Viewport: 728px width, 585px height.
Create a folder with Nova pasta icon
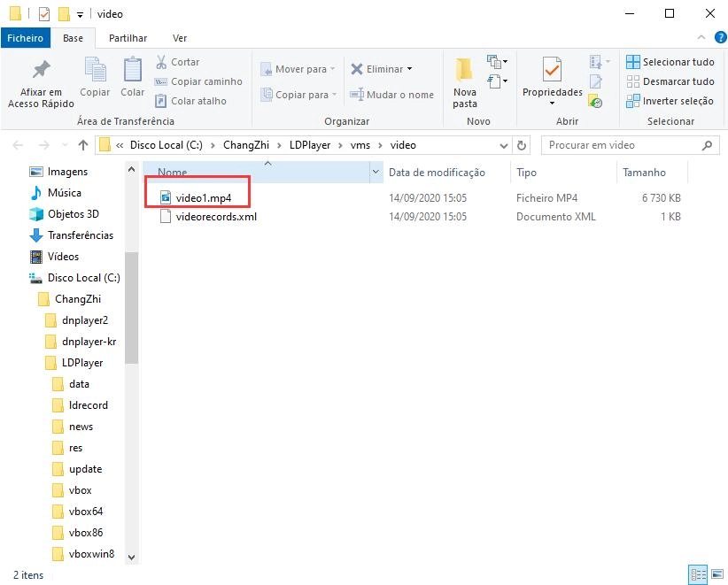[x=464, y=70]
